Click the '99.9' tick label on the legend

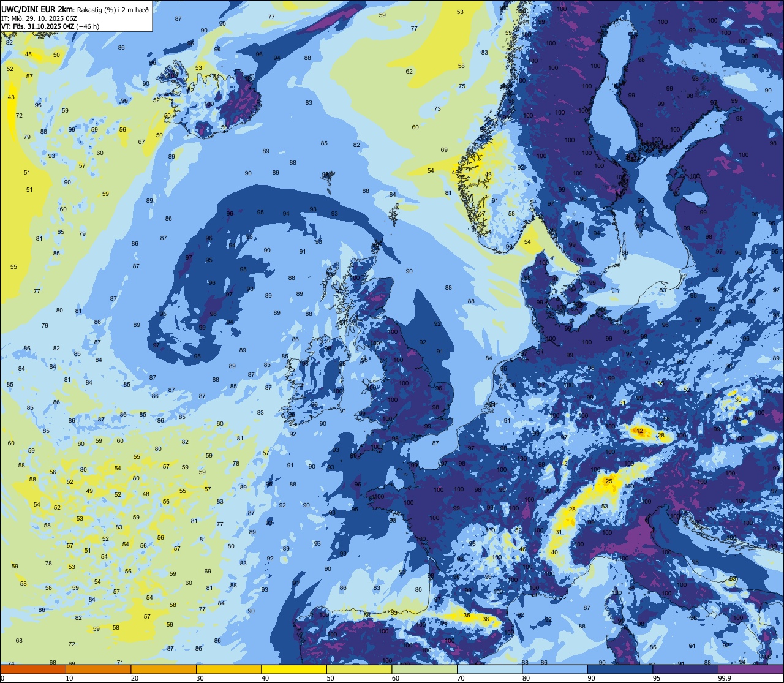[725, 677]
